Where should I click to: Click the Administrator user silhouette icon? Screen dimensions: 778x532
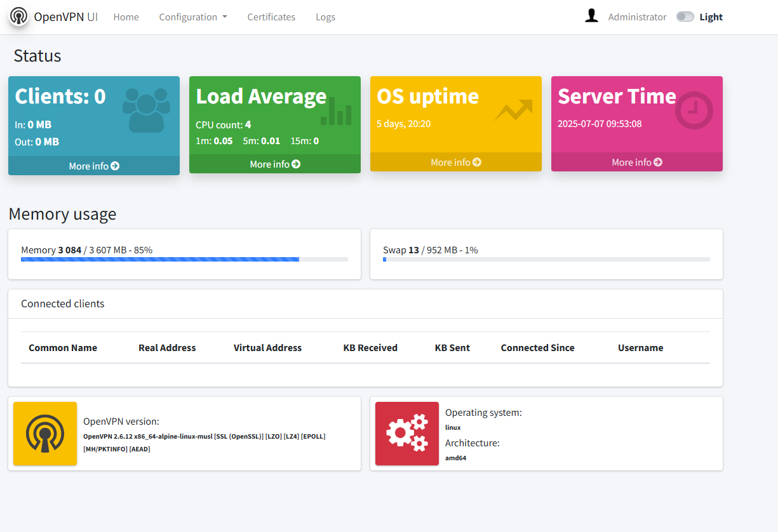[591, 16]
